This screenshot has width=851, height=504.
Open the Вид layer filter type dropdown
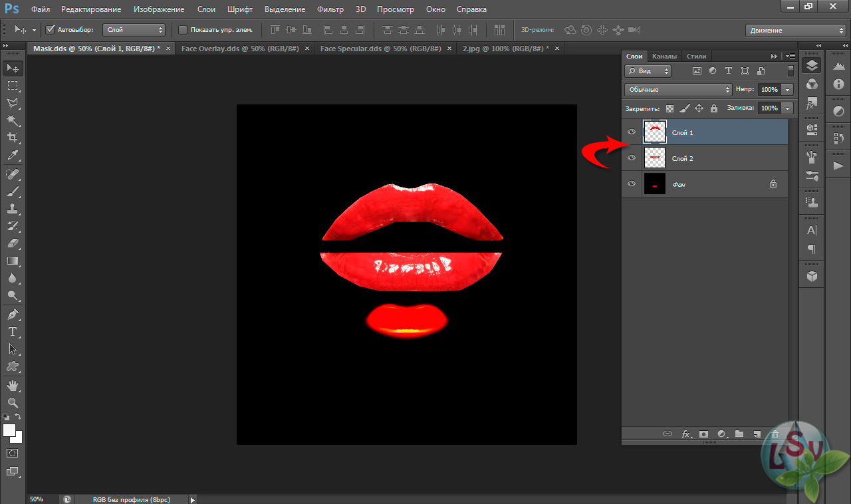[648, 70]
